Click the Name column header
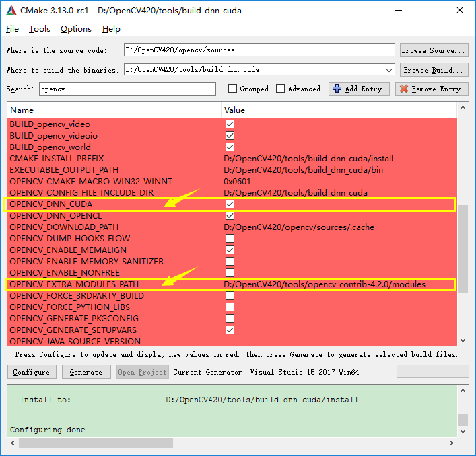The image size is (476, 456). pyautogui.click(x=114, y=110)
